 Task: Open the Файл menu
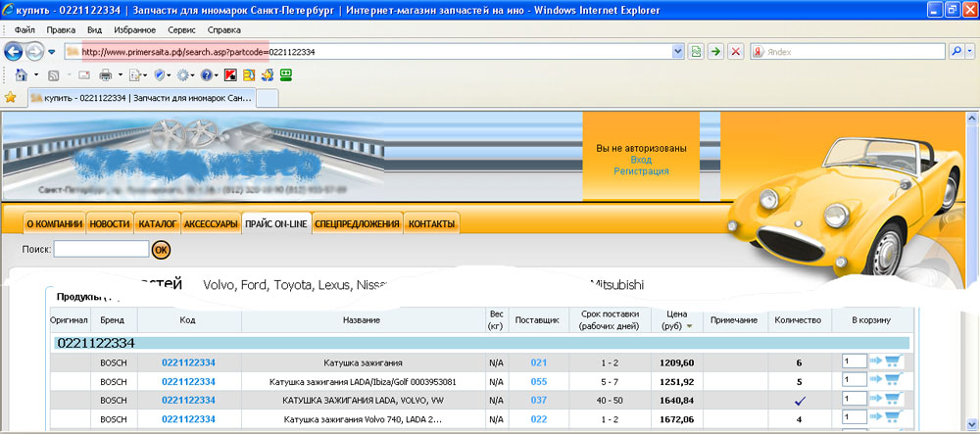[x=24, y=30]
